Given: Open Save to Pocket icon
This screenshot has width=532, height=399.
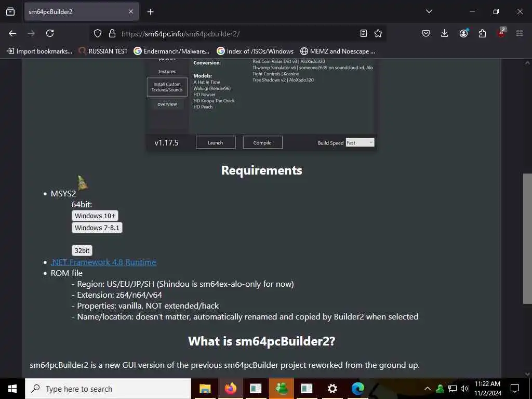Looking at the screenshot, I should click(x=426, y=33).
